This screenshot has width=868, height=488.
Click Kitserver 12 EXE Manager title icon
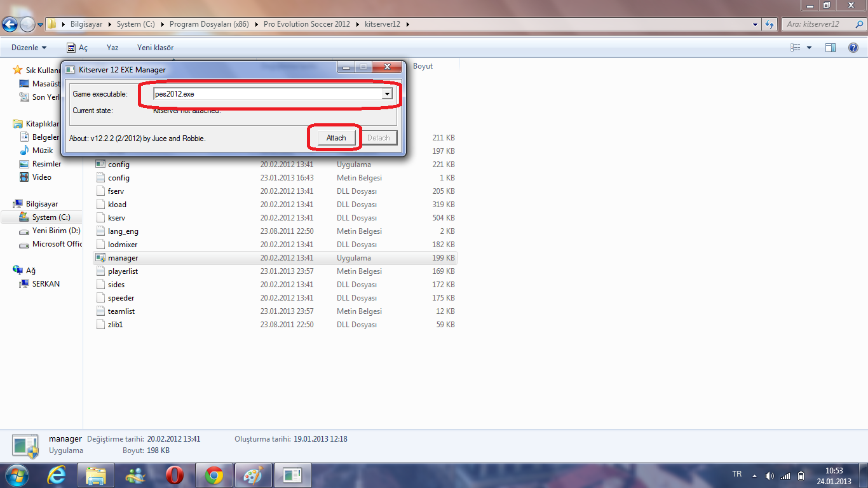[x=71, y=69]
